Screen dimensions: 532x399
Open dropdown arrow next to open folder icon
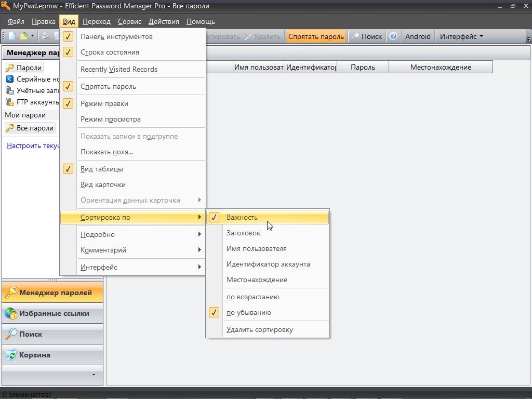point(32,36)
